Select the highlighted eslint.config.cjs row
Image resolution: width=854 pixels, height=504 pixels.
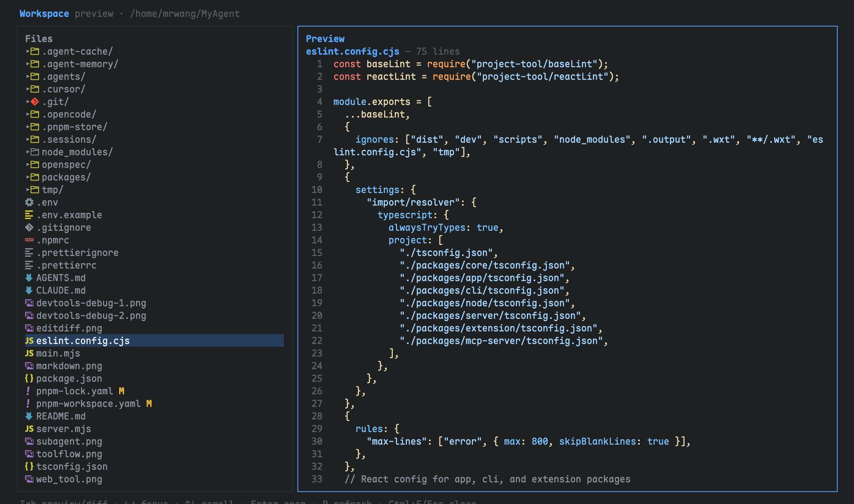[155, 341]
